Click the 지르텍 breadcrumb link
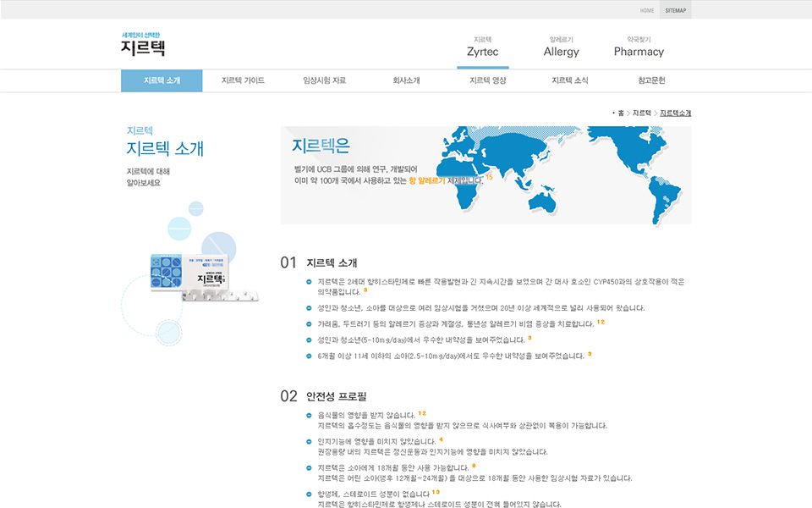 pos(642,113)
